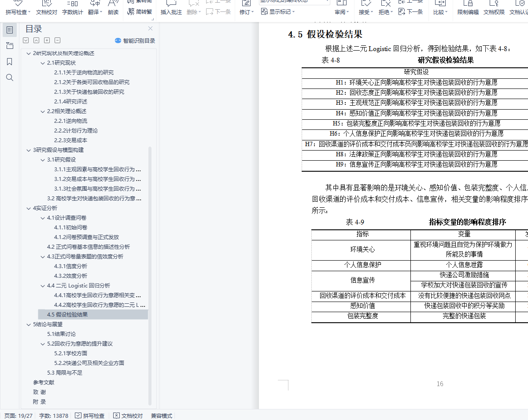Image resolution: width=528 pixels, height=420 pixels.
Task: Toggle 文档校对 in the status bar
Action: [128, 416]
